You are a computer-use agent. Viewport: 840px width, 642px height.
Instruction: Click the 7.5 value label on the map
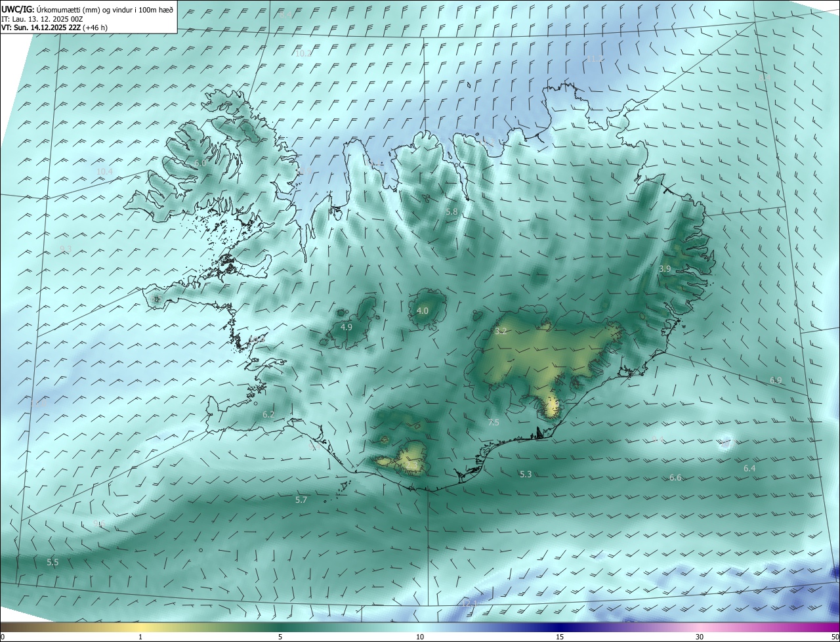(x=493, y=423)
